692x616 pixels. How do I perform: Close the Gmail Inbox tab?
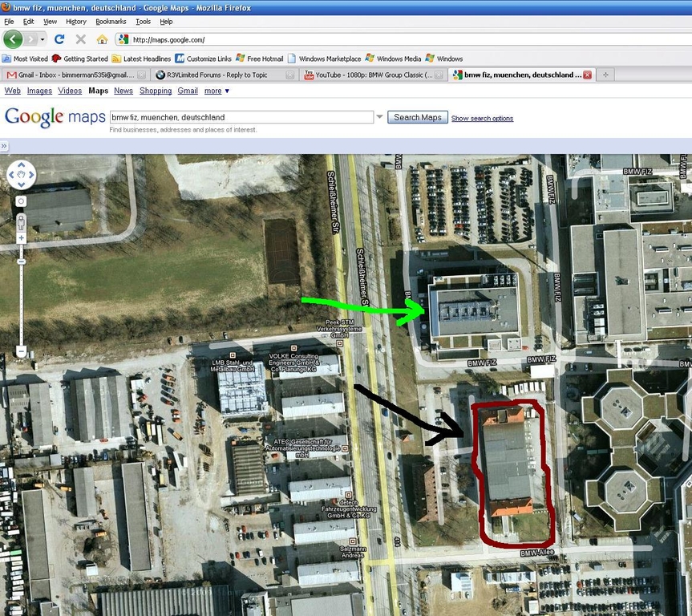(141, 75)
